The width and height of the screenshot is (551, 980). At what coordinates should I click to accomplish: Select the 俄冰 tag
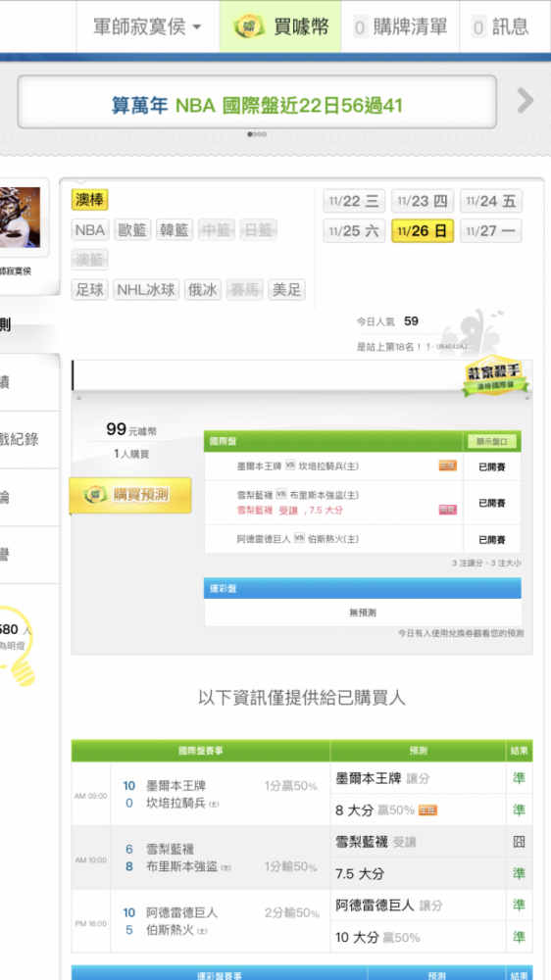(203, 289)
